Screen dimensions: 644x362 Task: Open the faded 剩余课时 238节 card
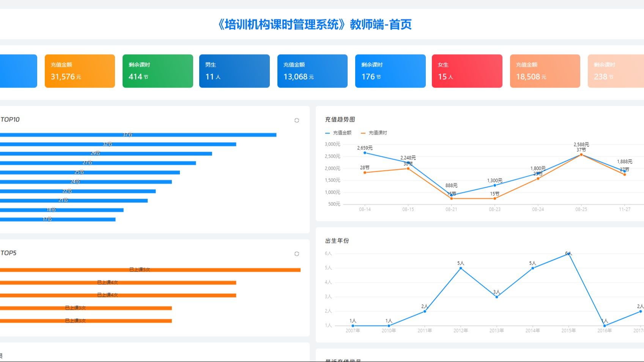[x=616, y=71]
